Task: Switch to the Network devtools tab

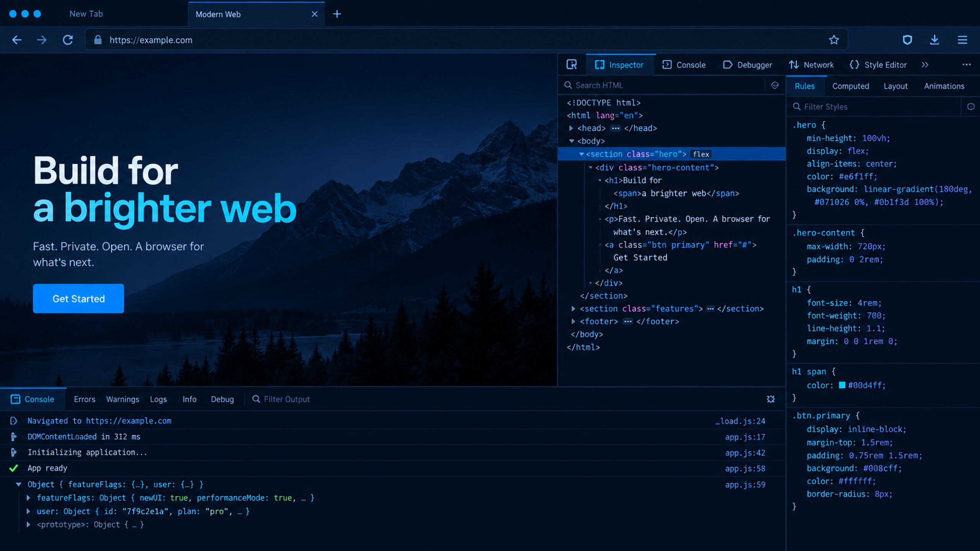Action: click(811, 65)
